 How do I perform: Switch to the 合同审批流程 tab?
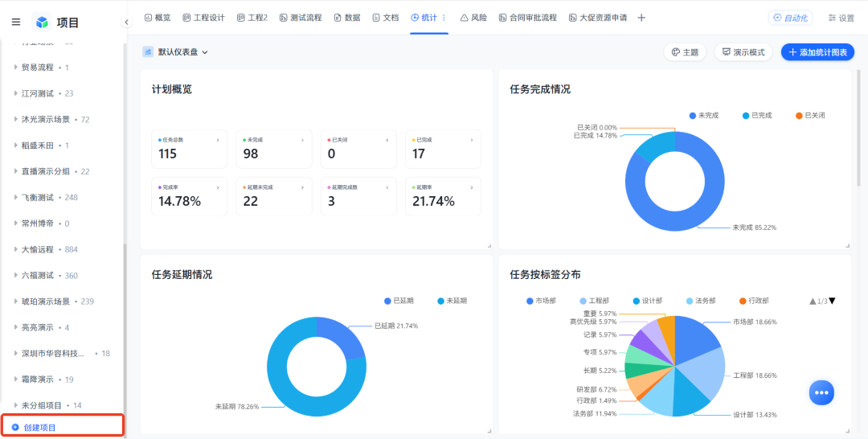coord(527,18)
